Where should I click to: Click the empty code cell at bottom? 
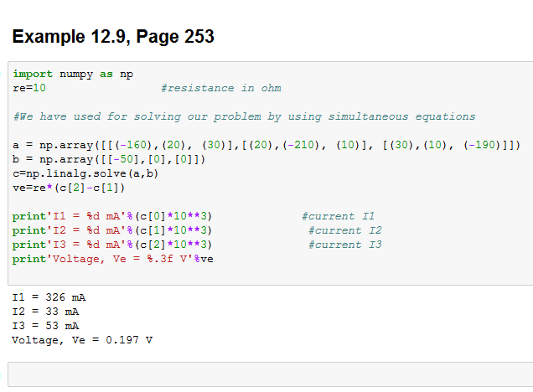(270, 374)
